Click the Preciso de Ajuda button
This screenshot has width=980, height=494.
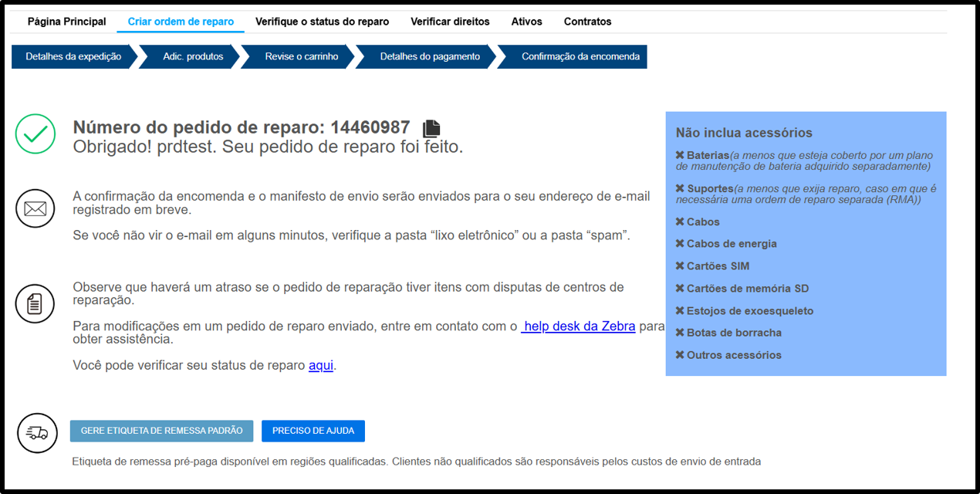313,431
